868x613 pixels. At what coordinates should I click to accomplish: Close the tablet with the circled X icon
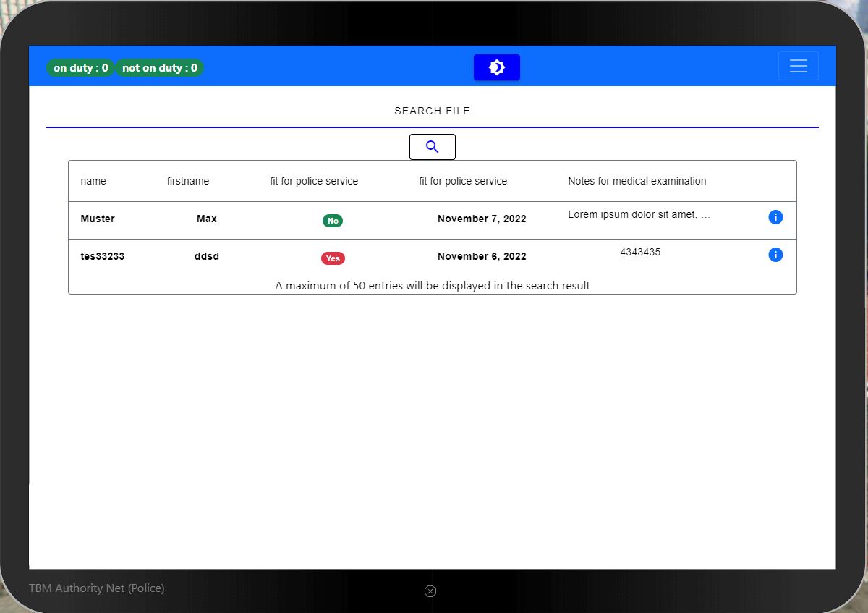click(x=430, y=591)
